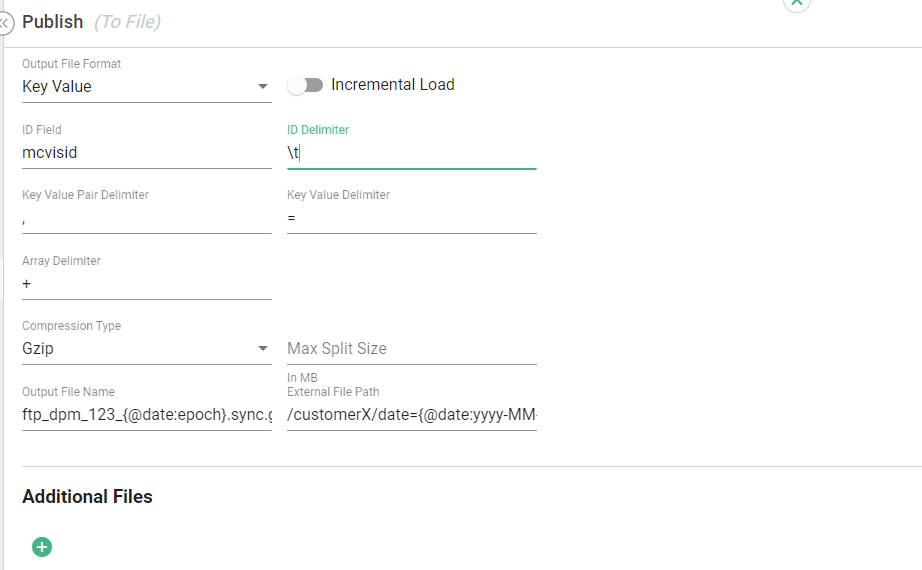Click the Publish panel title
This screenshot has width=922, height=570.
[x=52, y=22]
